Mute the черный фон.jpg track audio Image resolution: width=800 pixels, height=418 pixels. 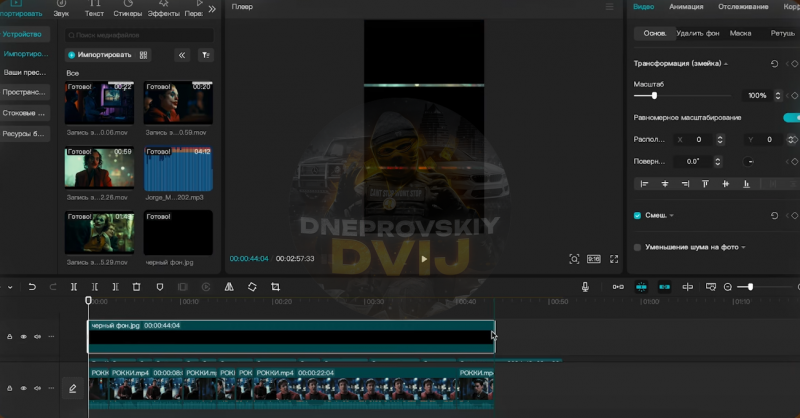point(37,336)
